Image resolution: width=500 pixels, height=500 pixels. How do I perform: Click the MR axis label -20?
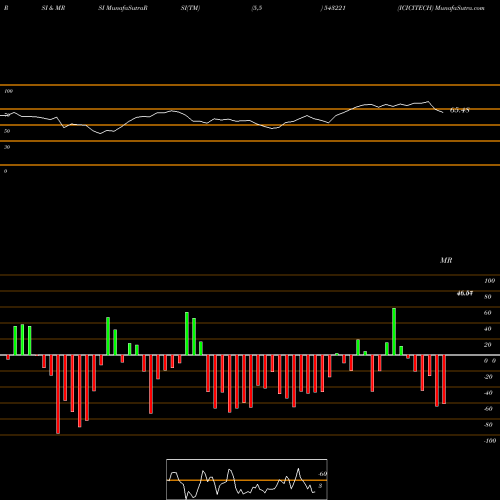point(488,377)
